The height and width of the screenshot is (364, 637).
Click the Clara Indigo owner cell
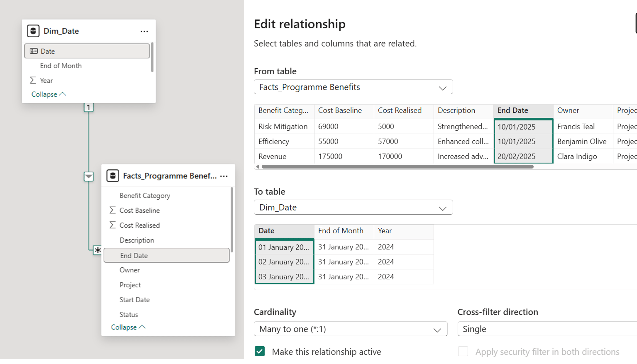tap(583, 156)
